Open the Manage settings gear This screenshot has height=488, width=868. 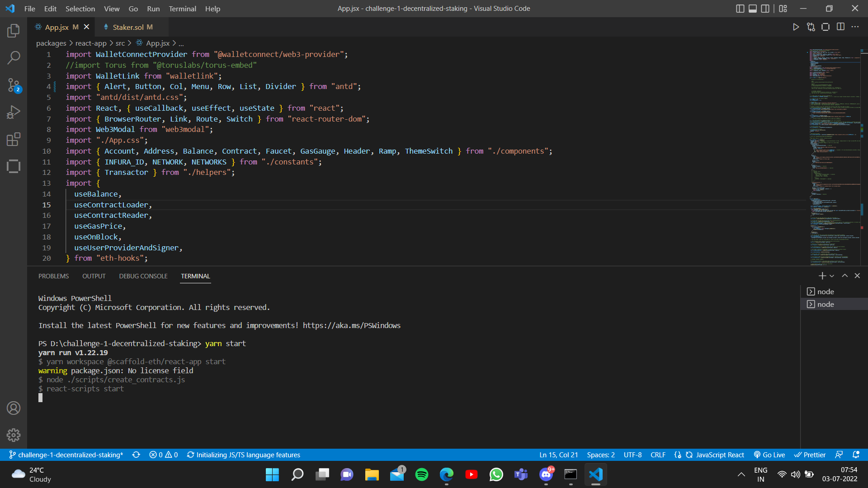pyautogui.click(x=14, y=435)
